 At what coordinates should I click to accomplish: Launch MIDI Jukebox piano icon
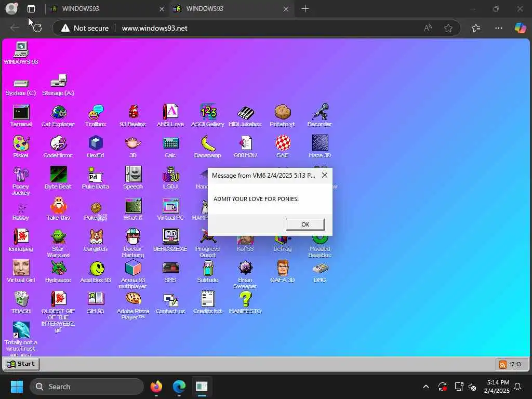click(245, 116)
